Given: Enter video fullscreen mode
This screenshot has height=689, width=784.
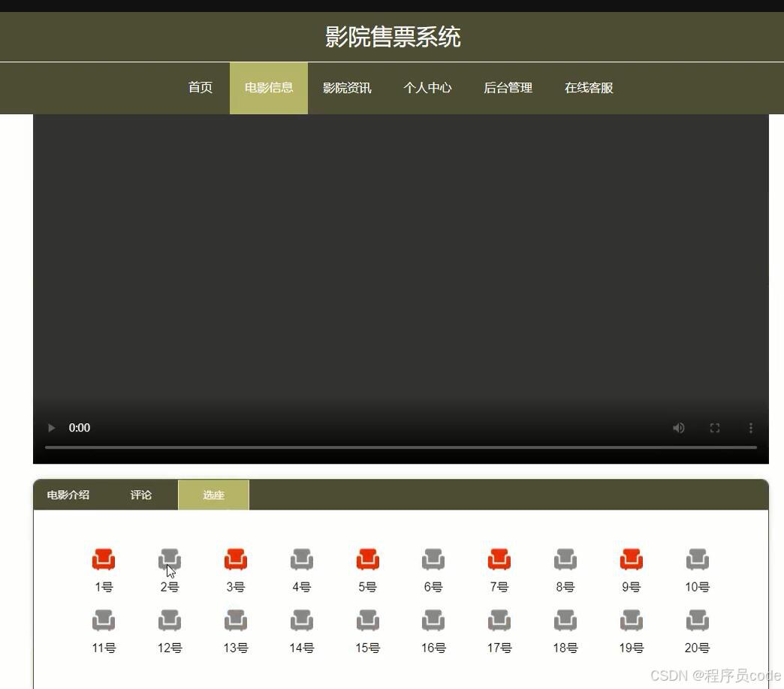Looking at the screenshot, I should [x=714, y=428].
